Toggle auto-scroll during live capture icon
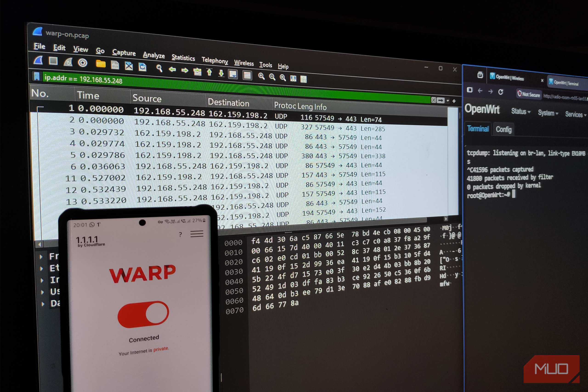Viewport: 588px width, 392px height. [x=233, y=74]
